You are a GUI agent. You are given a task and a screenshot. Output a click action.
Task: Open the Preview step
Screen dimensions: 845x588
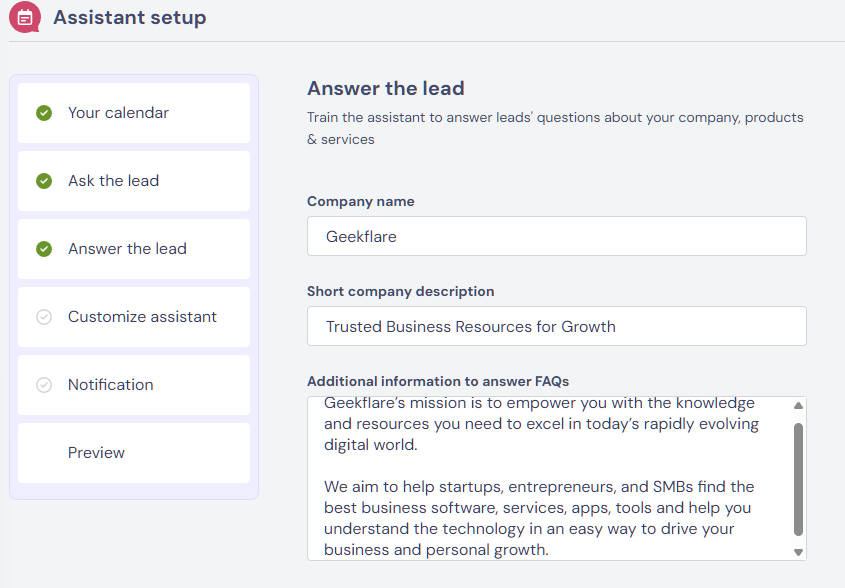coord(134,453)
